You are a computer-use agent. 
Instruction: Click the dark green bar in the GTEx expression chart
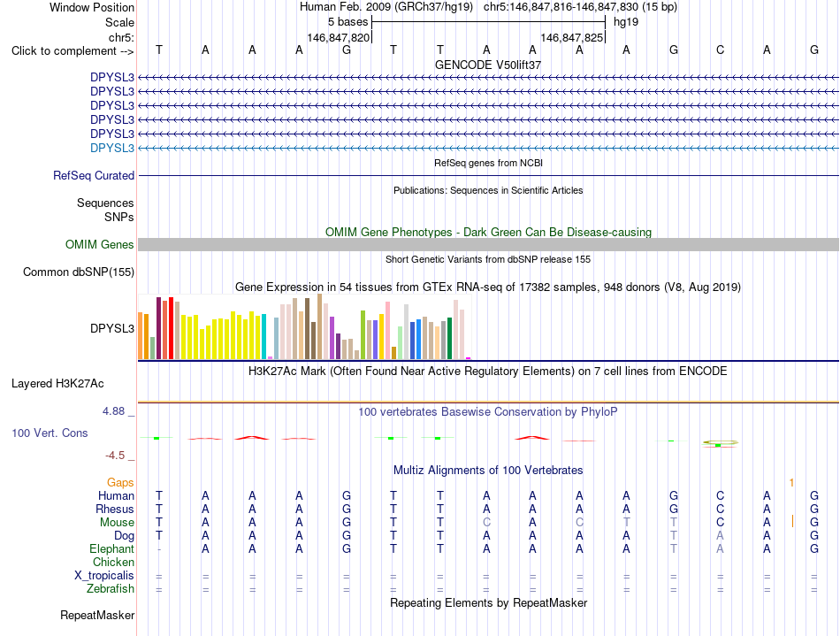449,338
